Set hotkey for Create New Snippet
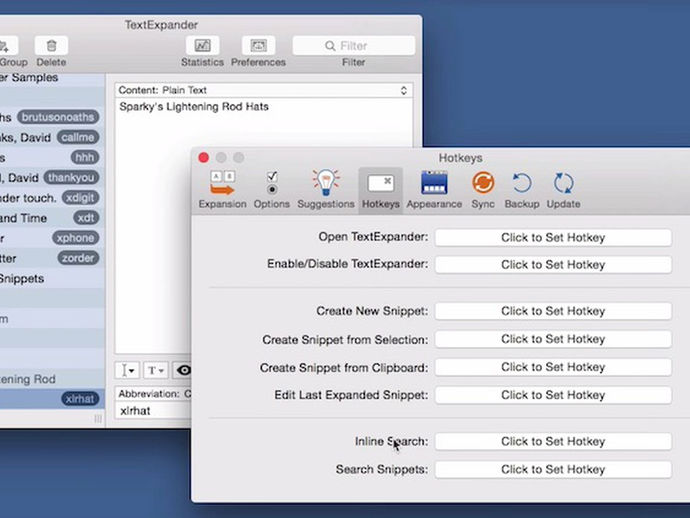 pyautogui.click(x=553, y=311)
